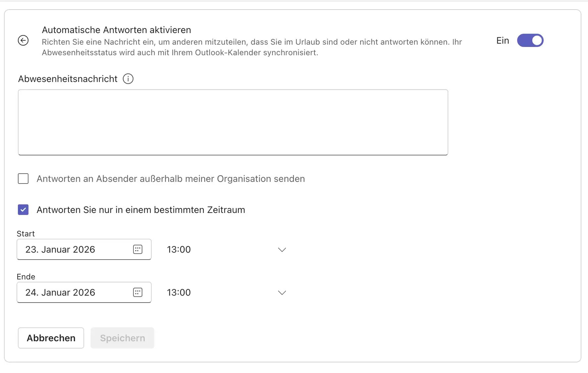This screenshot has width=588, height=373.
Task: Click the Abwesenheitsnachricht heading area
Action: (68, 79)
